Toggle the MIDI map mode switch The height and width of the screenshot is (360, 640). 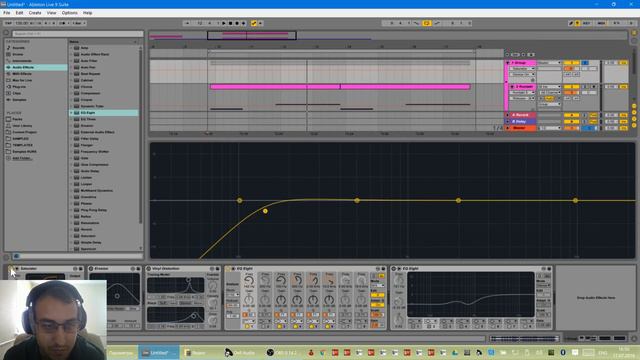coord(601,23)
